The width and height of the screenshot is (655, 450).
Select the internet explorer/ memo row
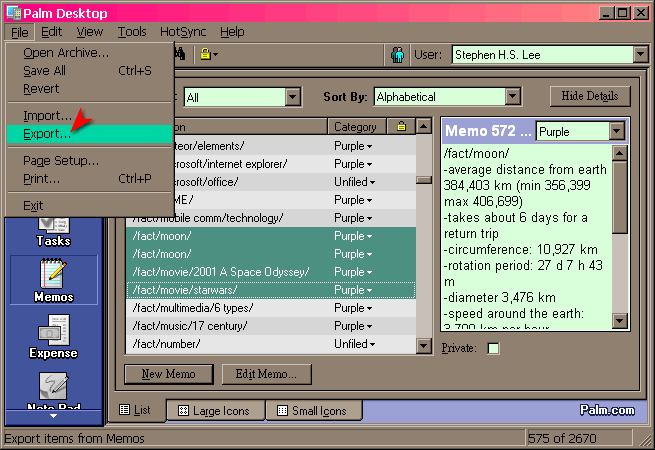click(295, 164)
